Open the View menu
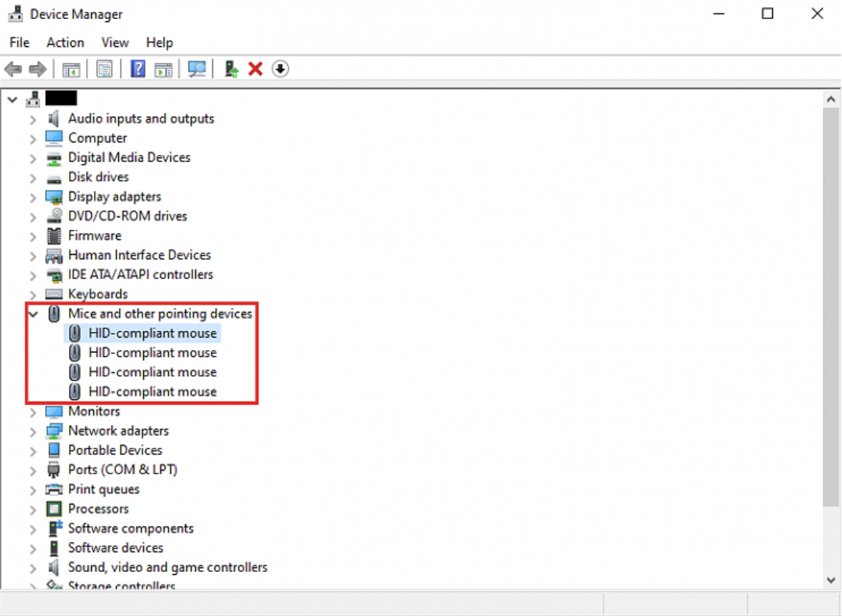 (x=115, y=43)
